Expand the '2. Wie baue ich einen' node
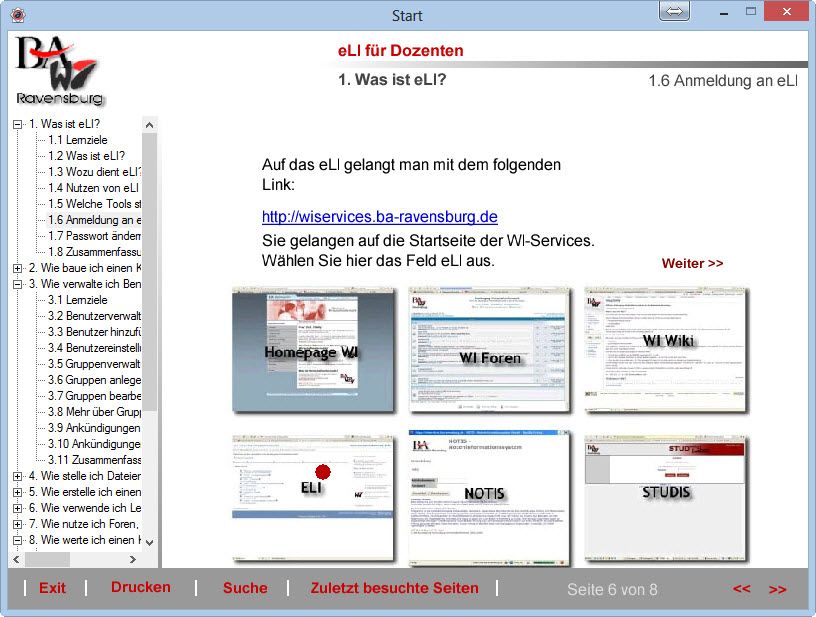Viewport: 816px width, 617px height. [17, 268]
